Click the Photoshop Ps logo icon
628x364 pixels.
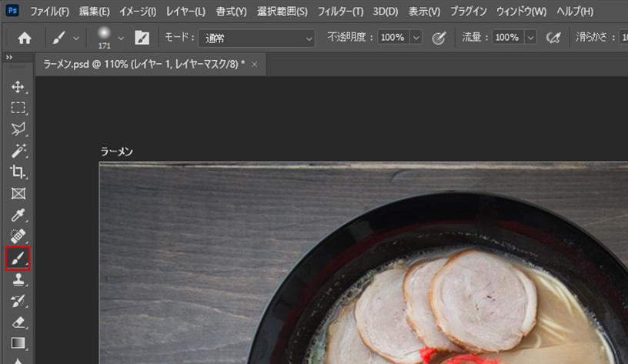pos(12,10)
